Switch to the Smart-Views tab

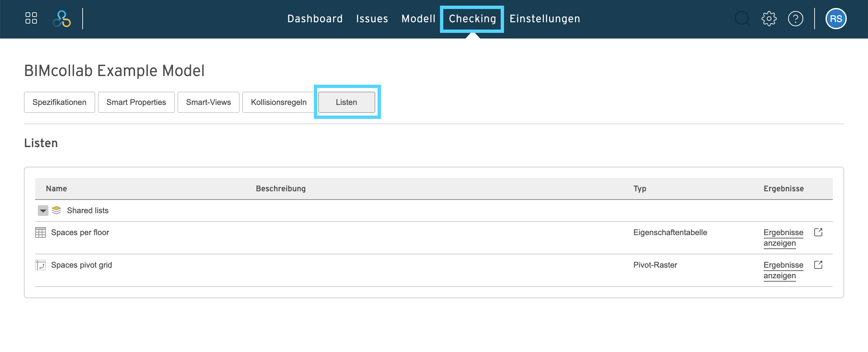tap(208, 102)
